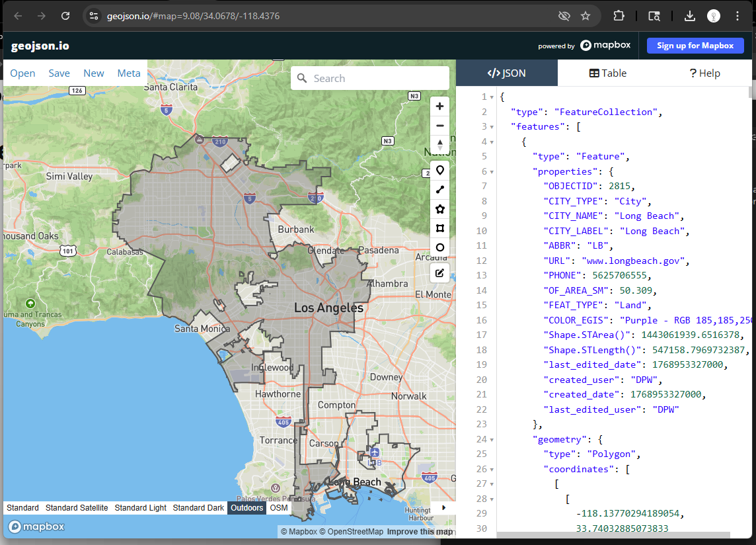Zoom out of the map
756x545 pixels.
click(440, 126)
